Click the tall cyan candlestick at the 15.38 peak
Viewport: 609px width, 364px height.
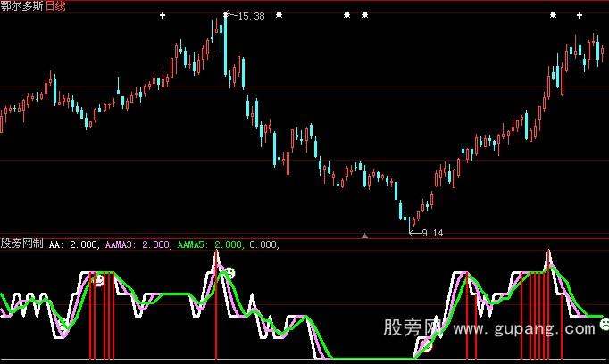tap(226, 45)
